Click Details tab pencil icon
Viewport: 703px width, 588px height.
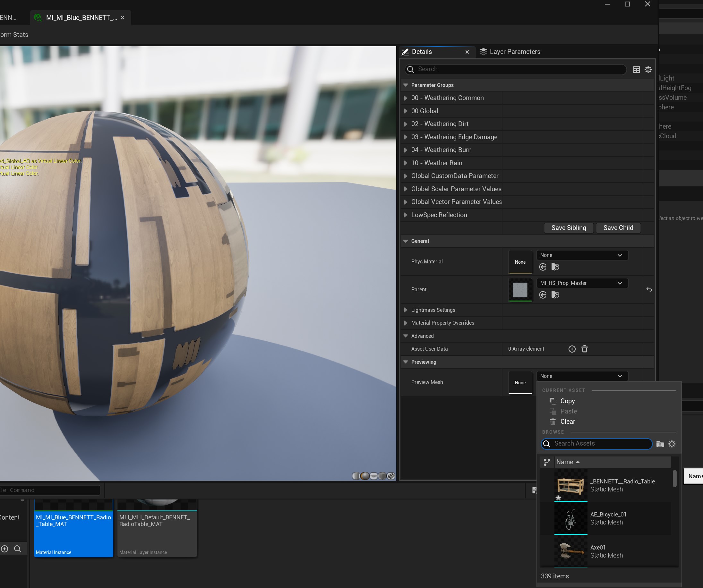point(405,52)
